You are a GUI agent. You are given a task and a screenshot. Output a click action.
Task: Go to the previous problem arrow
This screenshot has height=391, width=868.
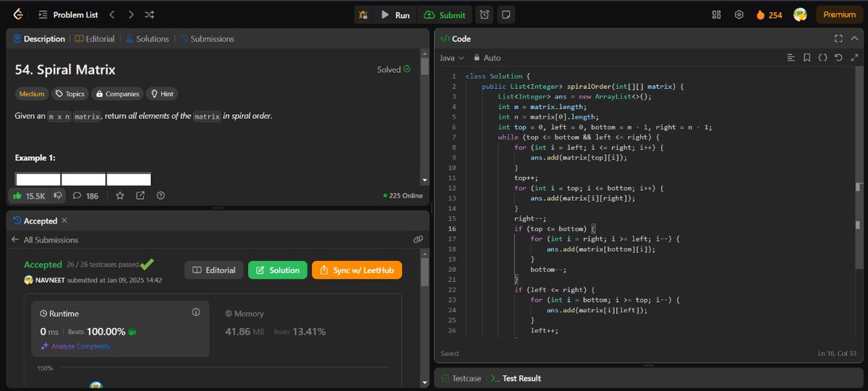pyautogui.click(x=111, y=14)
